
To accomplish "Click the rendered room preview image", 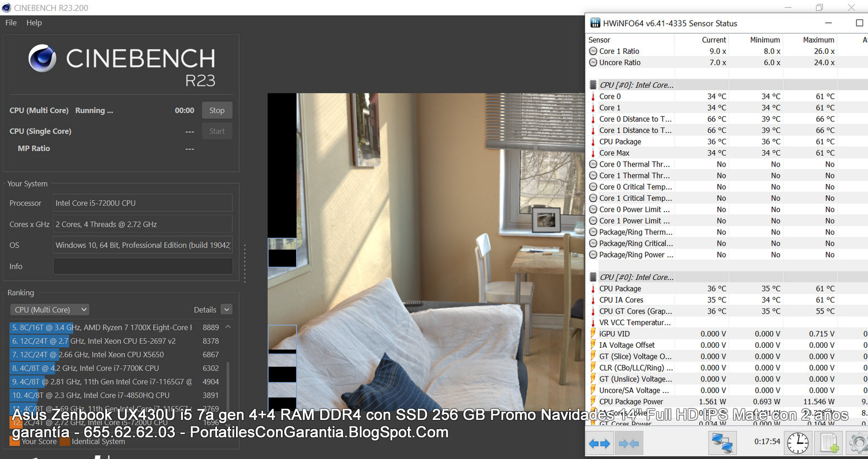I will click(426, 253).
